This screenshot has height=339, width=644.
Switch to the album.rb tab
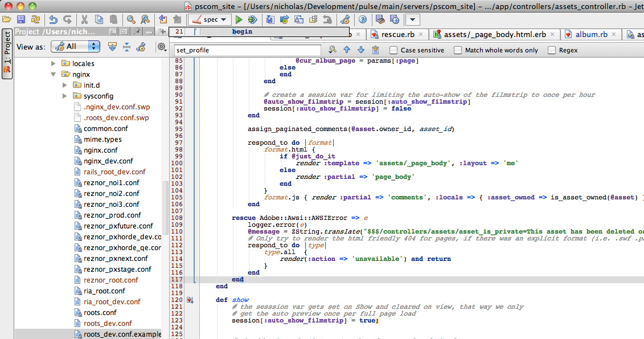592,35
